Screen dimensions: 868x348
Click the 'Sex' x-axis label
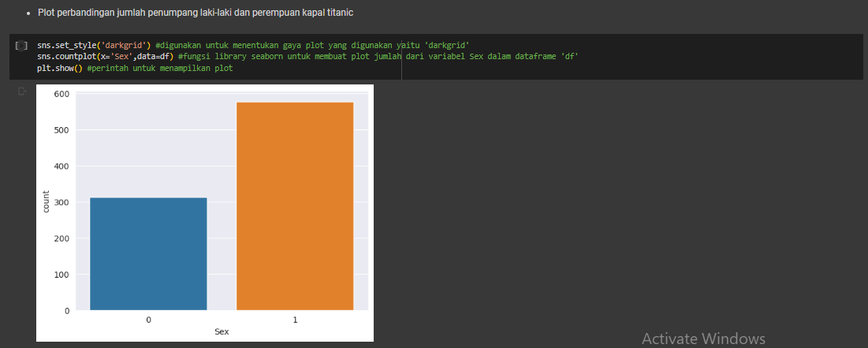pyautogui.click(x=222, y=332)
